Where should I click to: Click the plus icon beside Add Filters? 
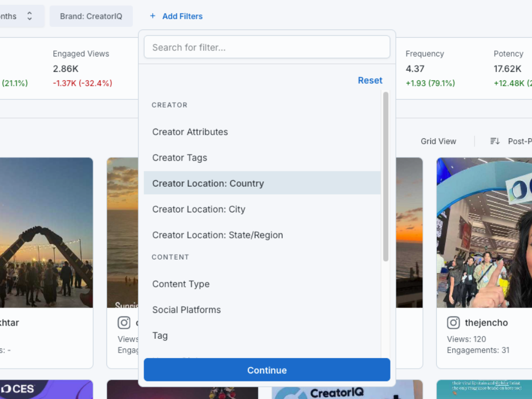(x=153, y=16)
